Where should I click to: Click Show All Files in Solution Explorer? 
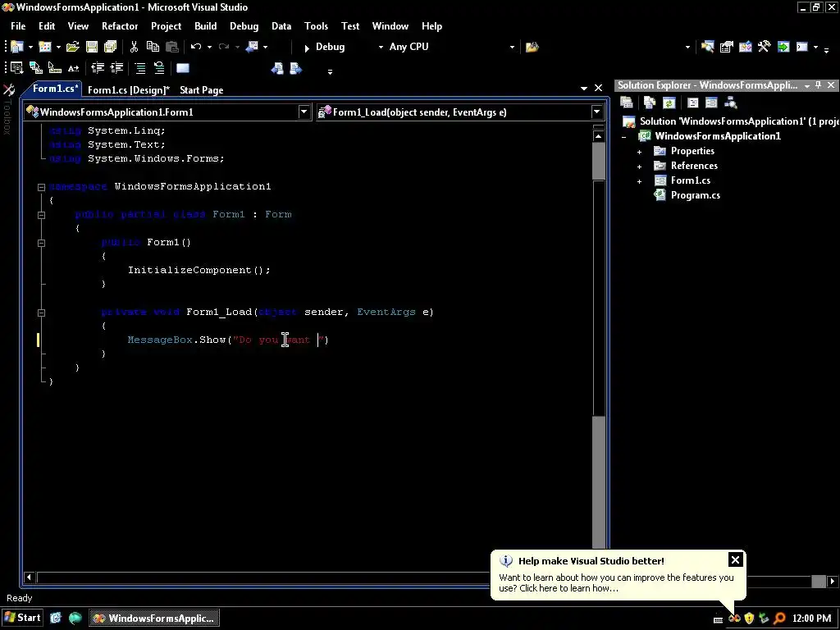click(650, 103)
